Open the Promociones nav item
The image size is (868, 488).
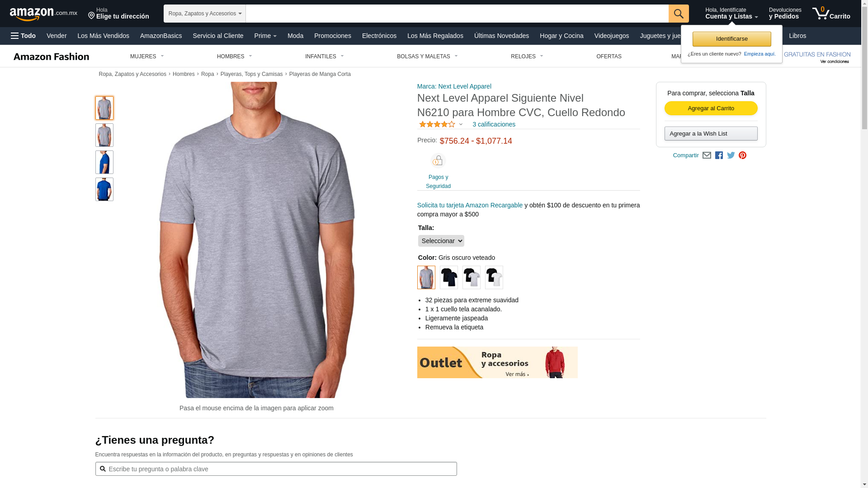(333, 36)
